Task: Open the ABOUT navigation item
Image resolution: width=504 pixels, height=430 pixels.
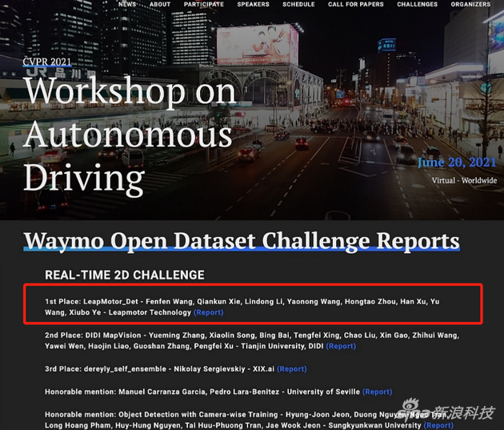Action: click(160, 4)
